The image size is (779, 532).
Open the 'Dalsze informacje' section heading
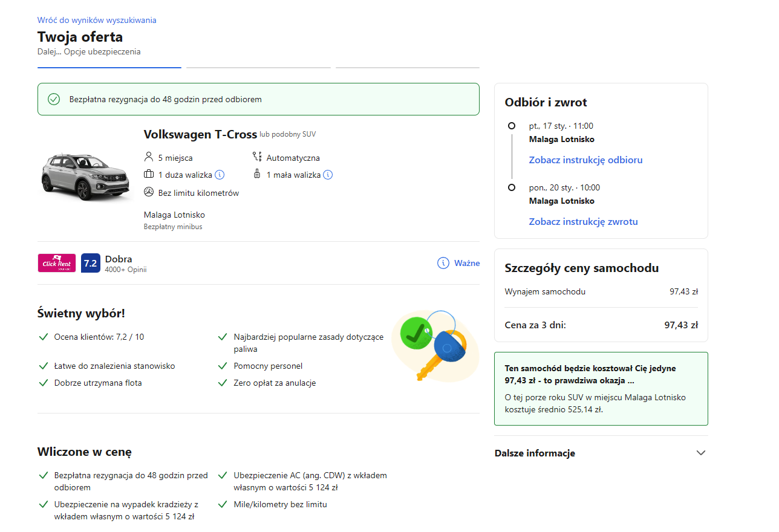tap(535, 453)
